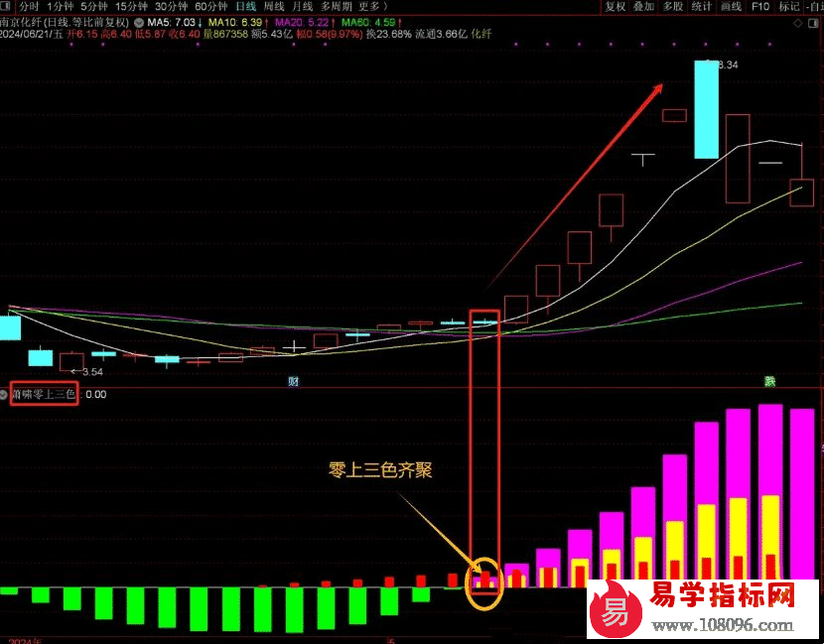This screenshot has width=824, height=644.
Task: Select the 周线 weekly period
Action: [x=274, y=6]
